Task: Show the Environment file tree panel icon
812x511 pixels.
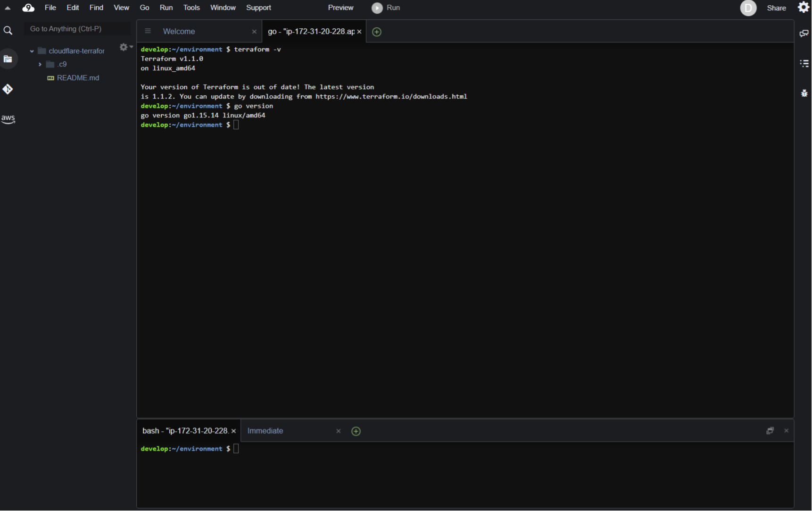Action: pyautogui.click(x=8, y=59)
